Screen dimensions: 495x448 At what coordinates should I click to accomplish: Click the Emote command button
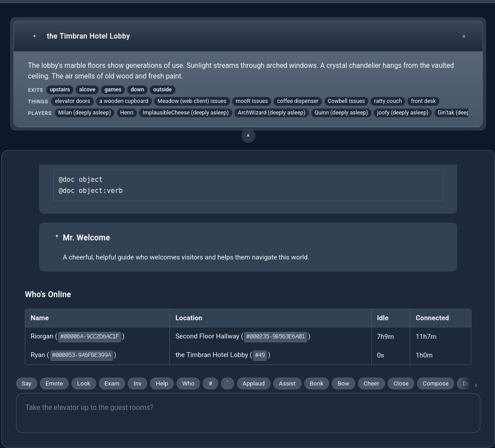click(x=54, y=383)
